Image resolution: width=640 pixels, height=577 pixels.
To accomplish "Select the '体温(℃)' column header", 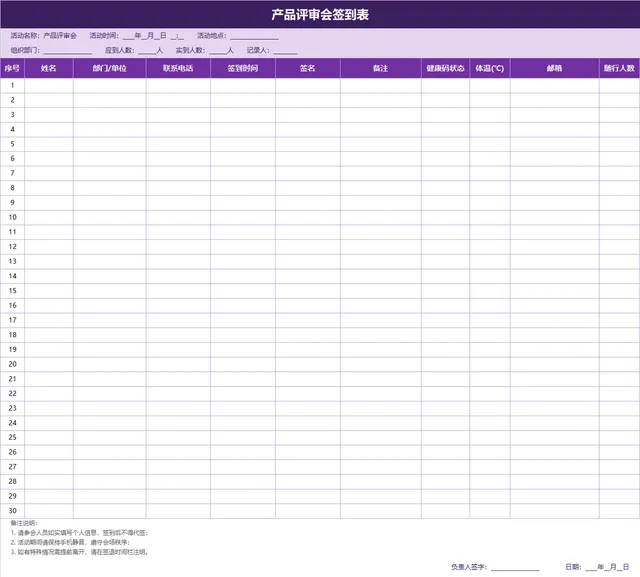I will pos(490,68).
